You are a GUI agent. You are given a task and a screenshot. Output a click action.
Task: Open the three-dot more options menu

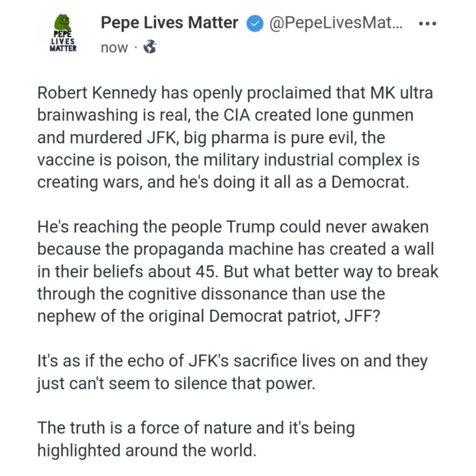[x=427, y=24]
